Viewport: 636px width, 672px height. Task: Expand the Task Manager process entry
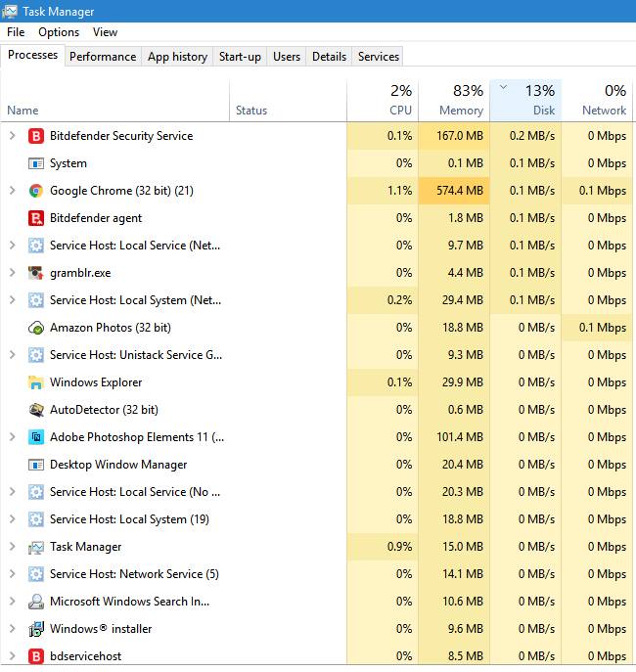[13, 547]
